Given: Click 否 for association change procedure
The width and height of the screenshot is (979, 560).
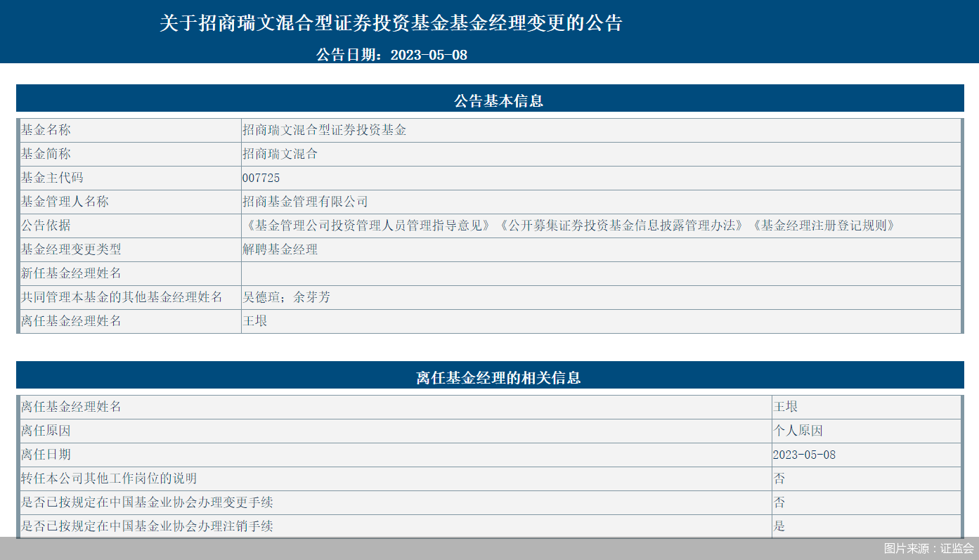Looking at the screenshot, I should [778, 502].
